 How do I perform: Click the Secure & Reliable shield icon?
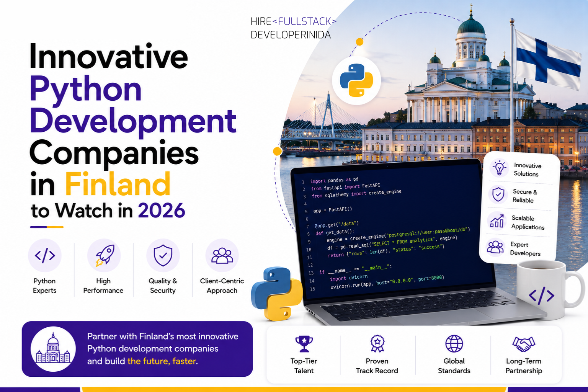498,194
